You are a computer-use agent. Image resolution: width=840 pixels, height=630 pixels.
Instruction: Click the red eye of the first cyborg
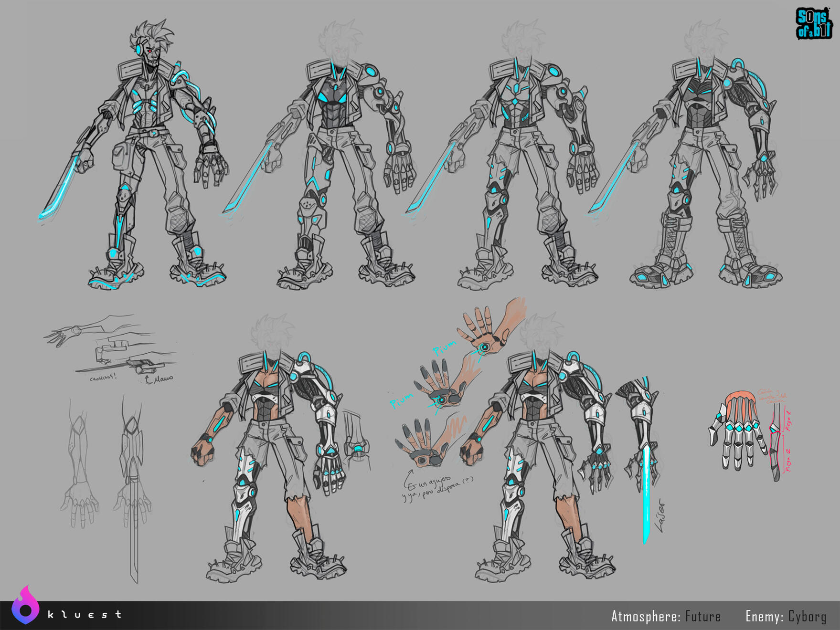(149, 51)
